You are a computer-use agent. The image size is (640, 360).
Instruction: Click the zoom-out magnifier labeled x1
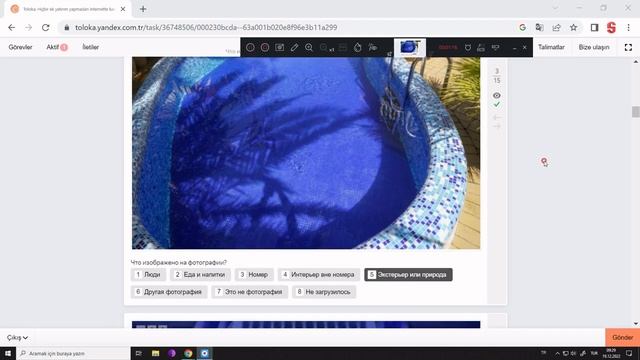point(326,48)
